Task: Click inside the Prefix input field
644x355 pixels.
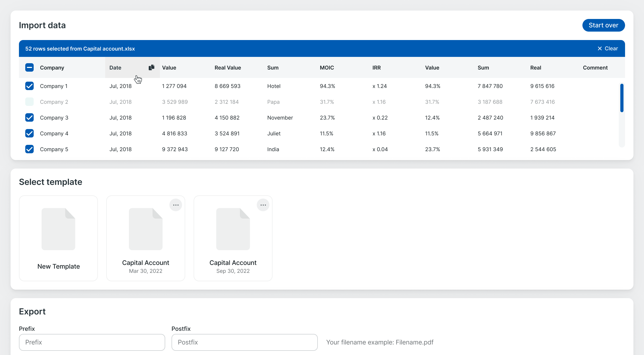Action: tap(92, 342)
